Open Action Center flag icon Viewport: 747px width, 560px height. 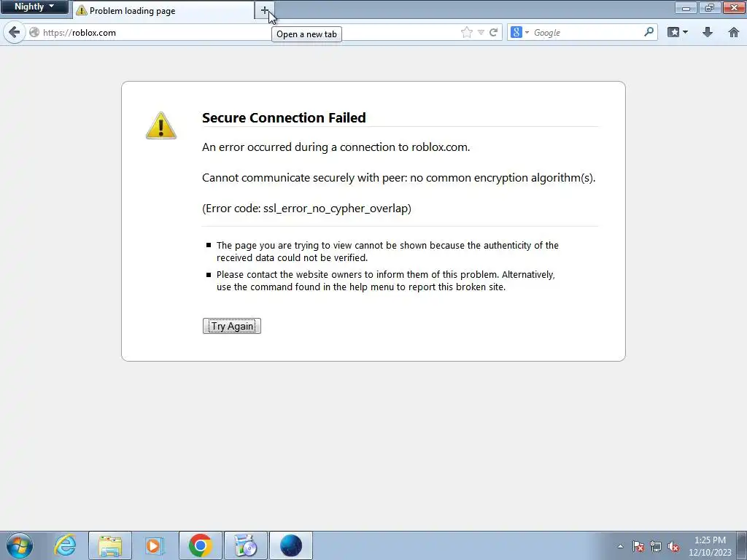(x=638, y=546)
